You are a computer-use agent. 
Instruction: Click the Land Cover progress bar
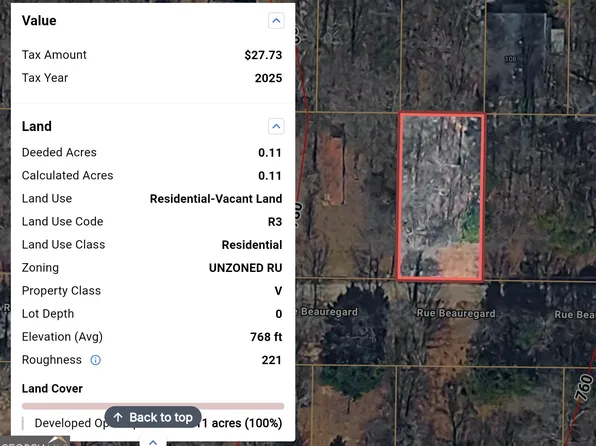coord(153,406)
